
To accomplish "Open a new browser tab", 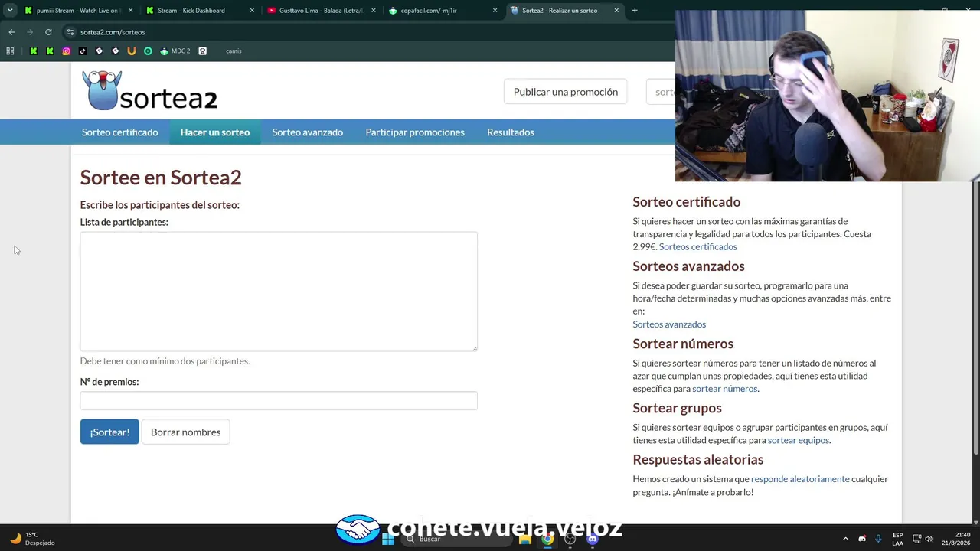I will pyautogui.click(x=635, y=11).
